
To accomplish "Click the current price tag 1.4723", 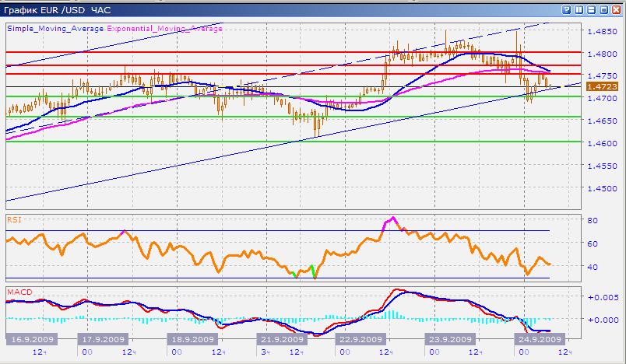I will (602, 86).
